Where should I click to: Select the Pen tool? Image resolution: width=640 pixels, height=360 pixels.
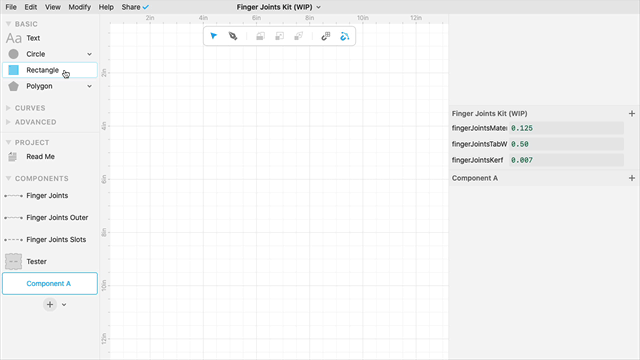point(233,36)
